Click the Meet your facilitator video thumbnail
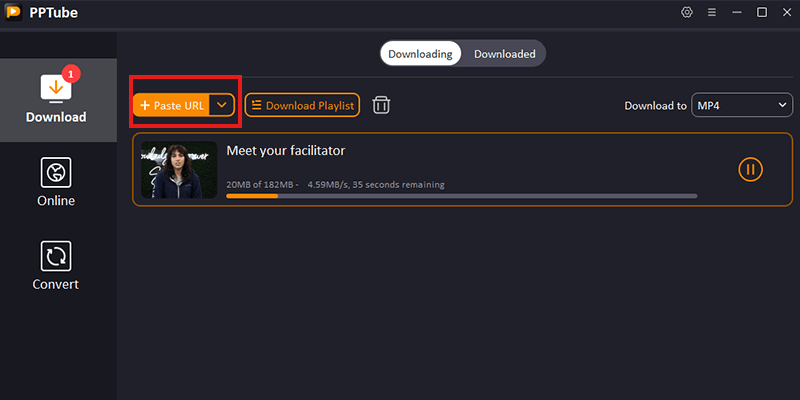The image size is (800, 400). tap(179, 170)
